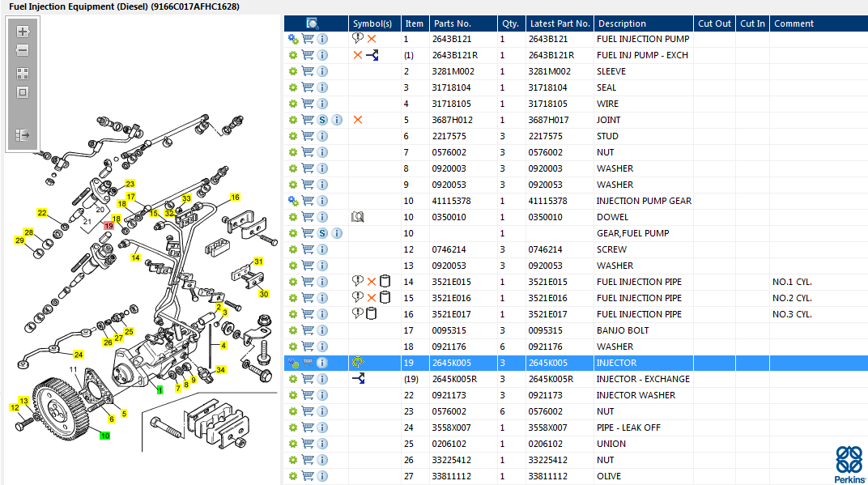This screenshot has width=868, height=485.
Task: Add STUD 2217575 to the cart
Action: click(x=308, y=136)
